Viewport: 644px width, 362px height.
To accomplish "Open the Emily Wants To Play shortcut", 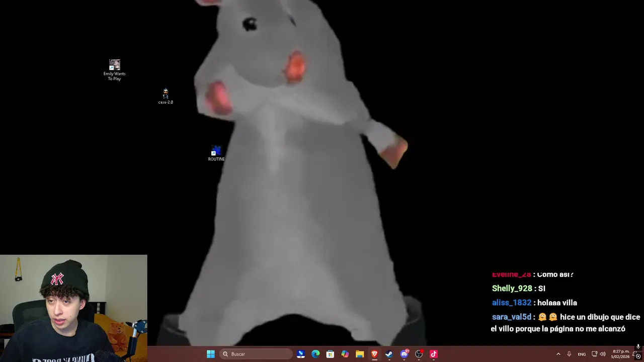I will tap(114, 70).
